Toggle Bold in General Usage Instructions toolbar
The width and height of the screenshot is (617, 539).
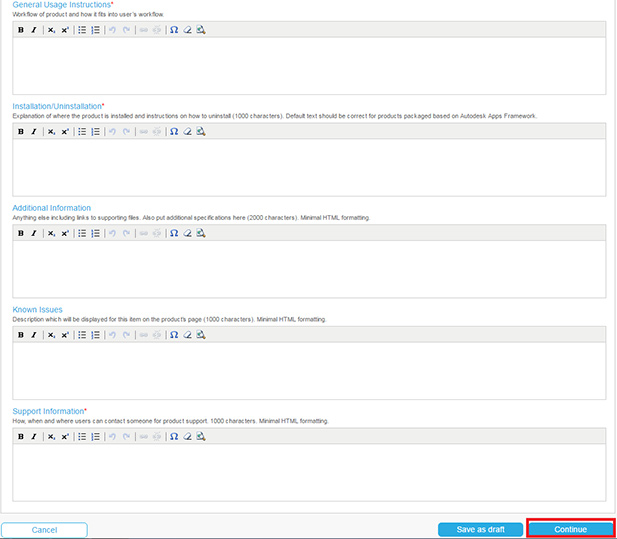pos(21,30)
